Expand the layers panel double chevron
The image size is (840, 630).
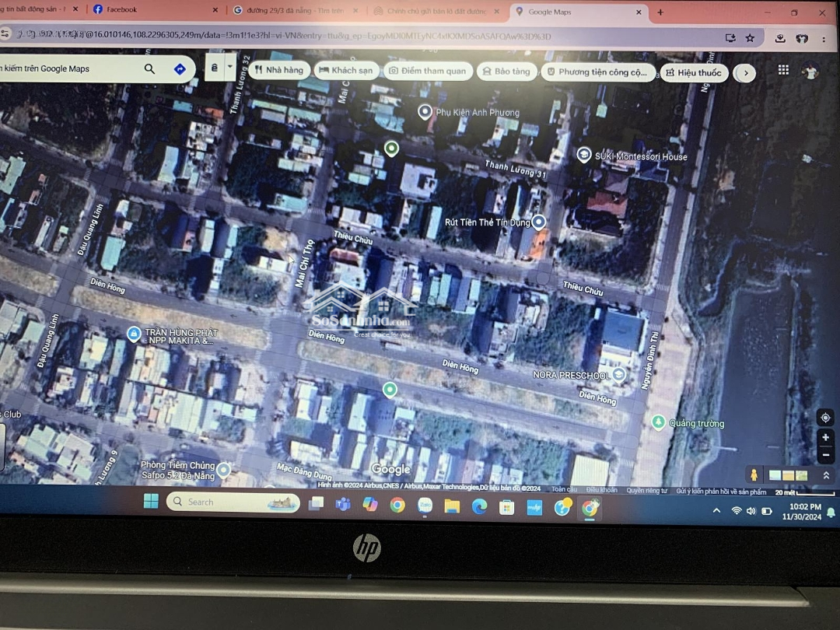[x=825, y=474]
